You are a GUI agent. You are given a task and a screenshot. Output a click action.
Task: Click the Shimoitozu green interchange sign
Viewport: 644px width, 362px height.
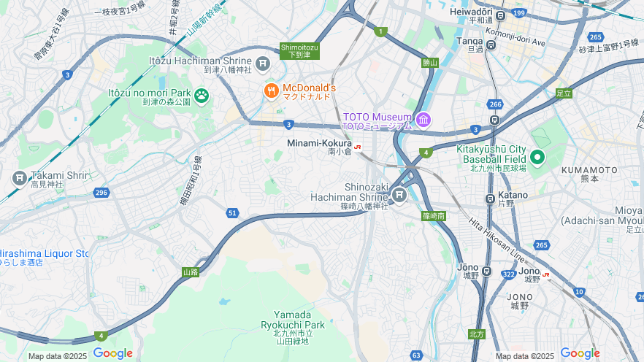tap(299, 51)
